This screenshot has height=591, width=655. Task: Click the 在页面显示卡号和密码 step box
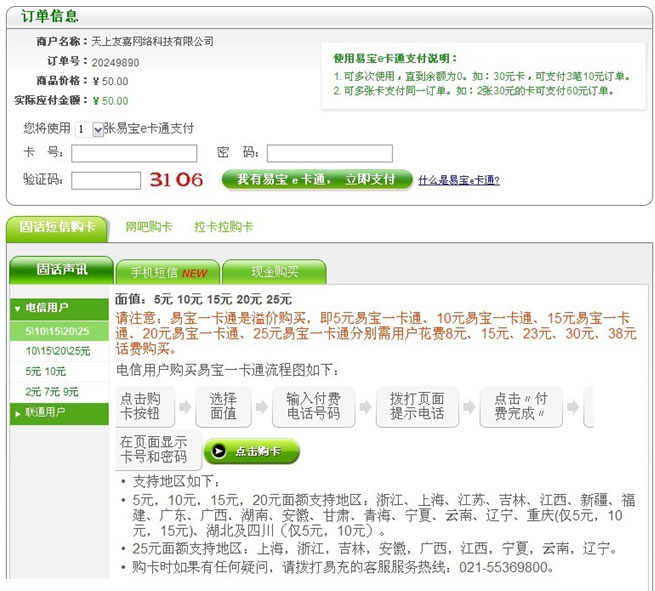click(159, 450)
